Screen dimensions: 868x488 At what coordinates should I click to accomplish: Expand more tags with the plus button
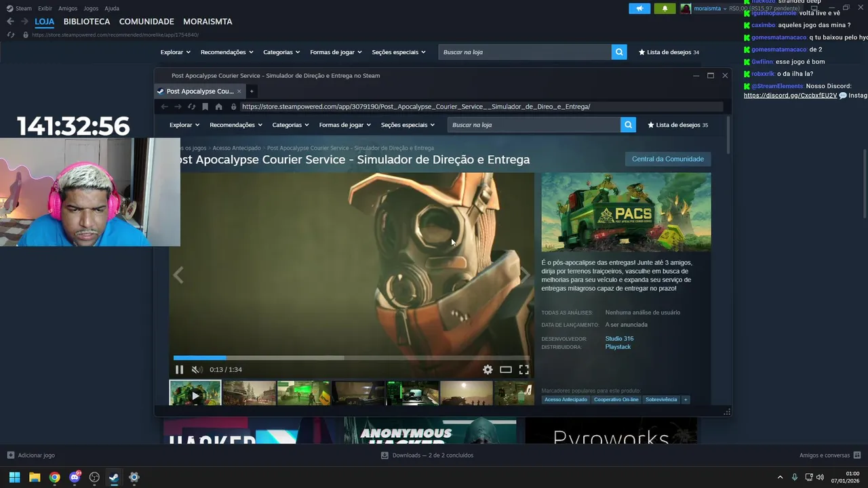click(x=686, y=400)
